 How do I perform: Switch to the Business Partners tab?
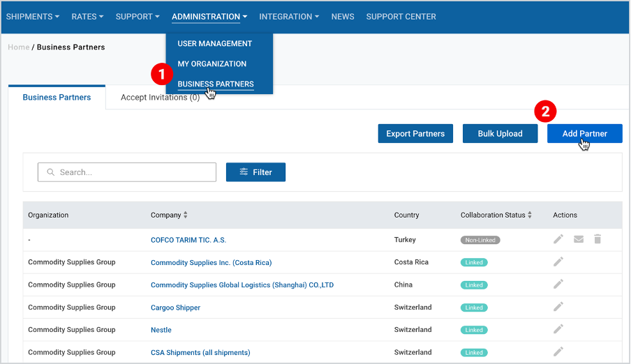point(57,98)
